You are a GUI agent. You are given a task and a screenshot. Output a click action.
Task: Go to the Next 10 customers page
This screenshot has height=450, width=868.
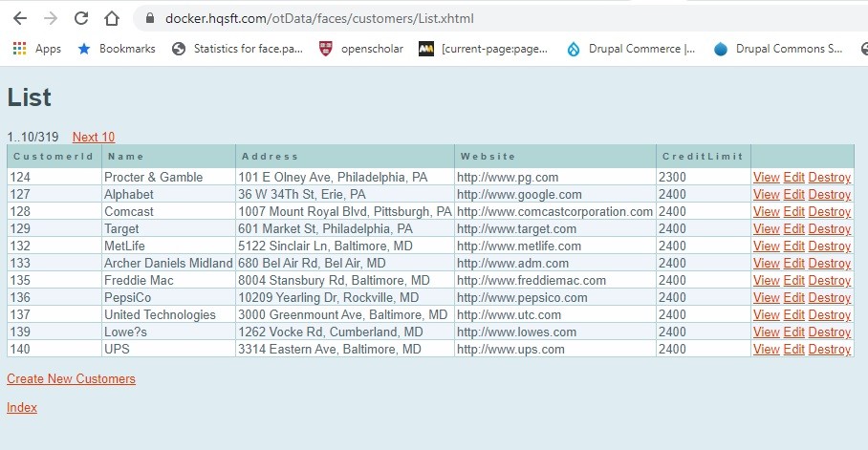tap(94, 137)
